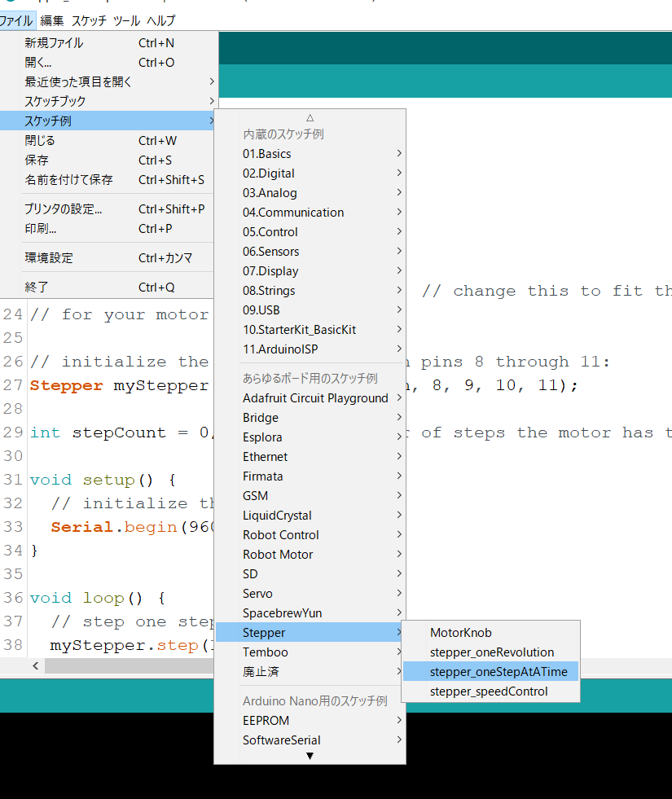672x799 pixels.
Task: Expand the SoftwareSerial examples
Action: click(x=310, y=740)
